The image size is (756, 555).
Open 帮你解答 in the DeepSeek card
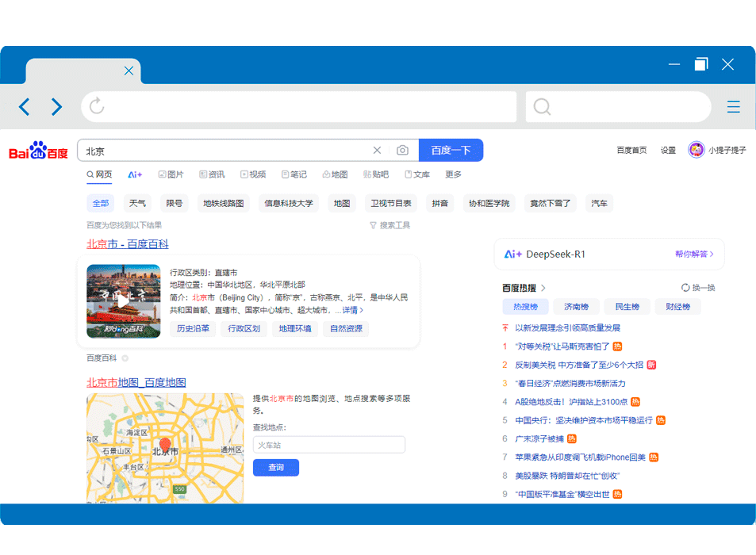point(694,254)
